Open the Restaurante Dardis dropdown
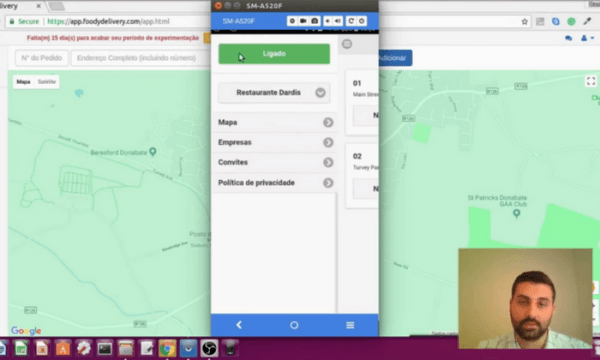The image size is (600, 360). click(274, 93)
